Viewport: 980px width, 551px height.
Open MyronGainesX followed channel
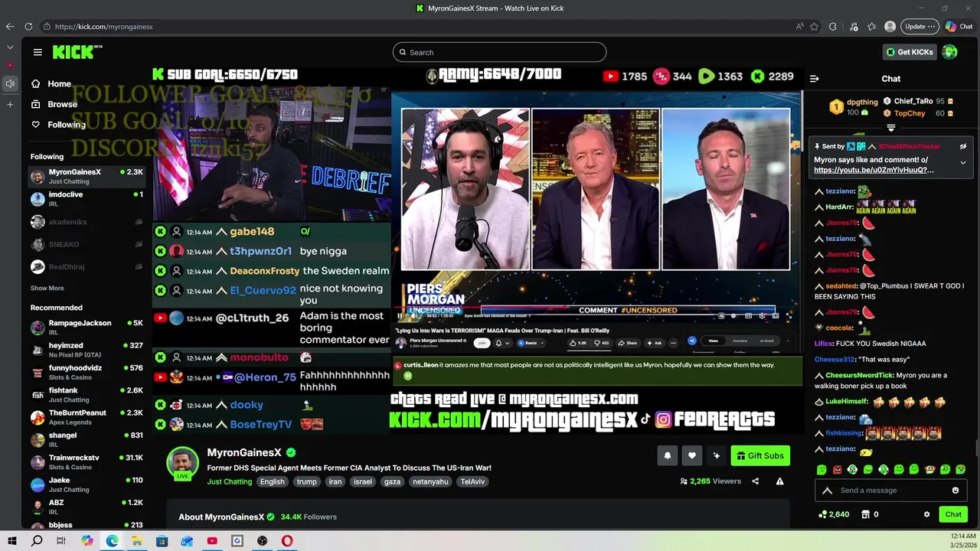tap(87, 176)
